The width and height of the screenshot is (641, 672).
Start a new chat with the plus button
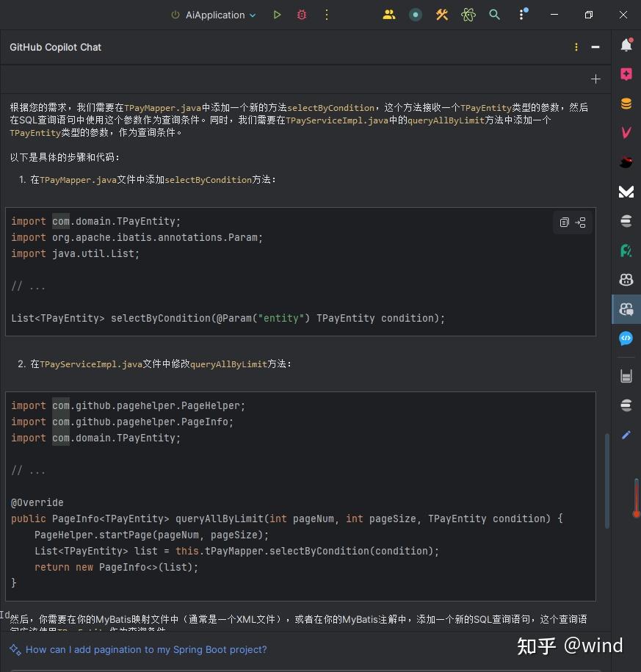[595, 79]
